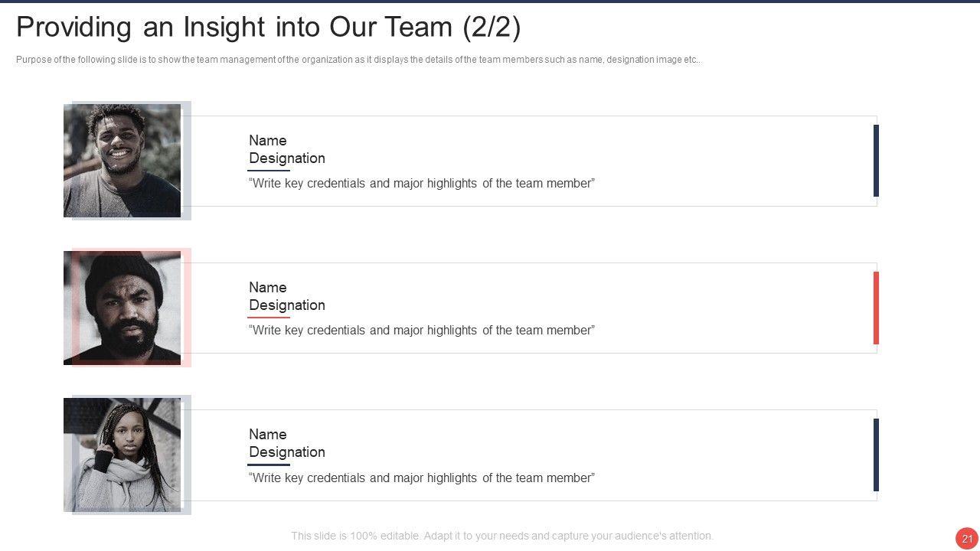The height and width of the screenshot is (551, 980).
Task: Select the middle photo of man wearing beanie
Action: click(122, 308)
